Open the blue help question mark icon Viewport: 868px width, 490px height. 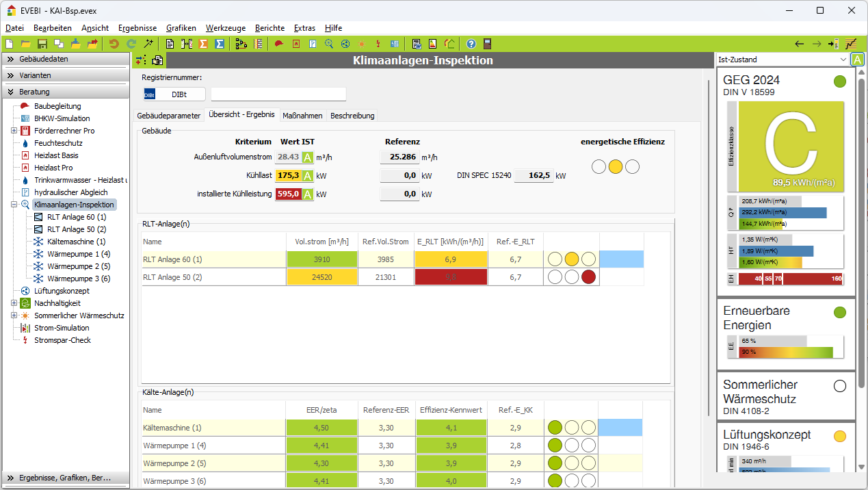point(471,44)
